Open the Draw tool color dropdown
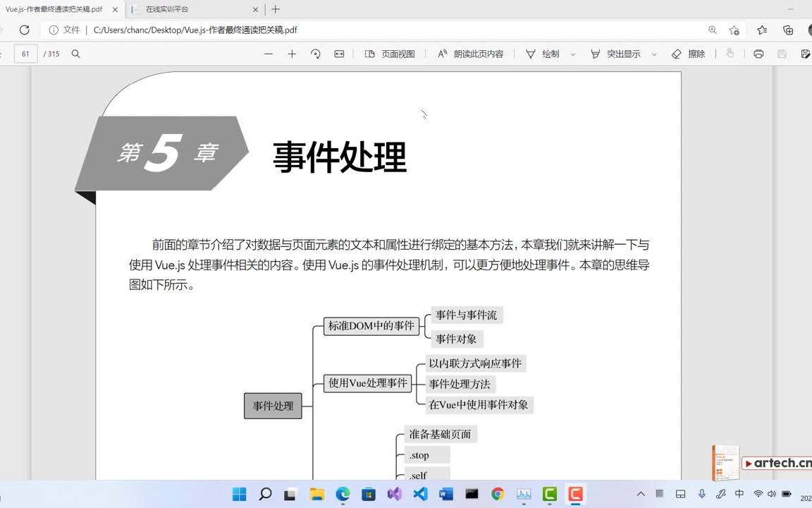812x508 pixels. coord(572,54)
